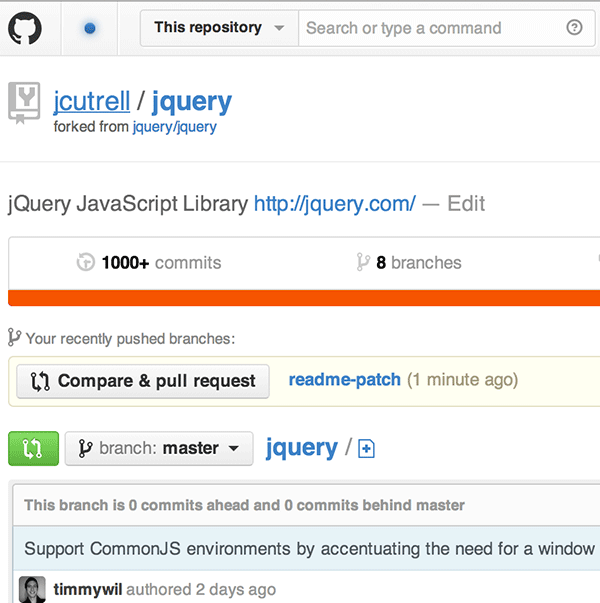600x603 pixels.
Task: Open the http://jquery.com/ website link
Action: 335,203
